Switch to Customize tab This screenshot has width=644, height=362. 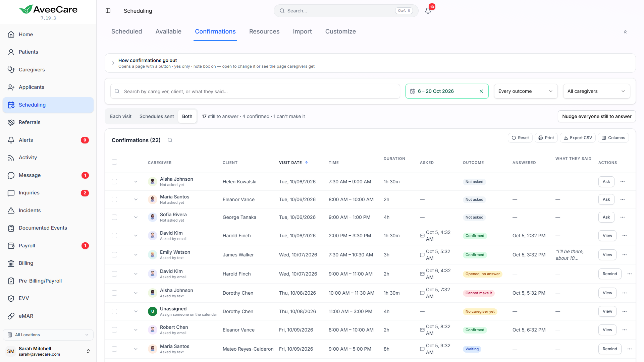(340, 32)
